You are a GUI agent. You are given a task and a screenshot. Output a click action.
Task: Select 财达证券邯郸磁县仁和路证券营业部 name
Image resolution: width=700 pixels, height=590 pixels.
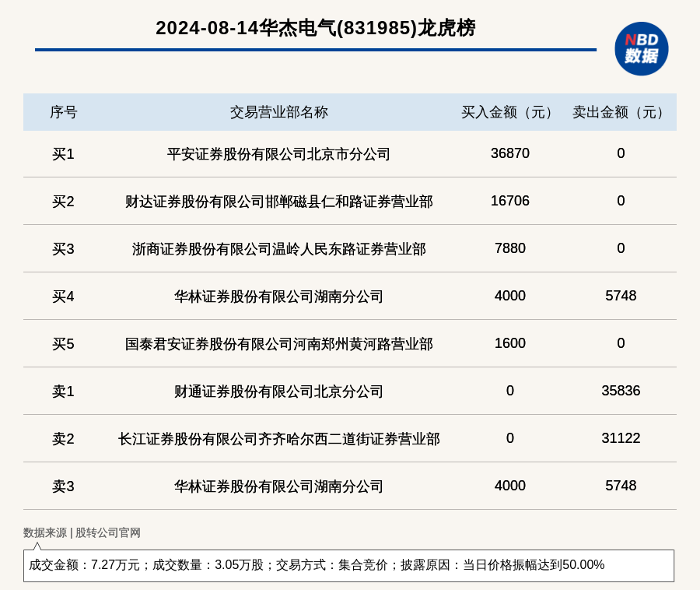(x=278, y=202)
